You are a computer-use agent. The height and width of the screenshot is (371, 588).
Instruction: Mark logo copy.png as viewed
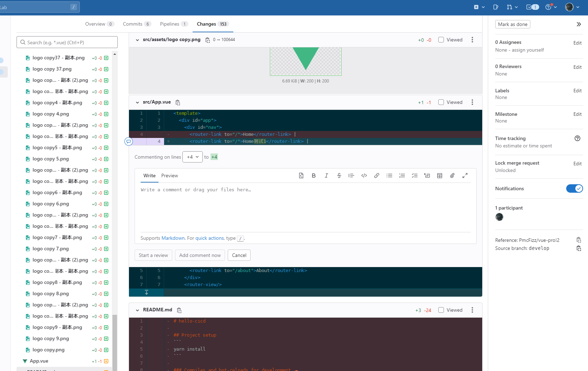tap(441, 40)
